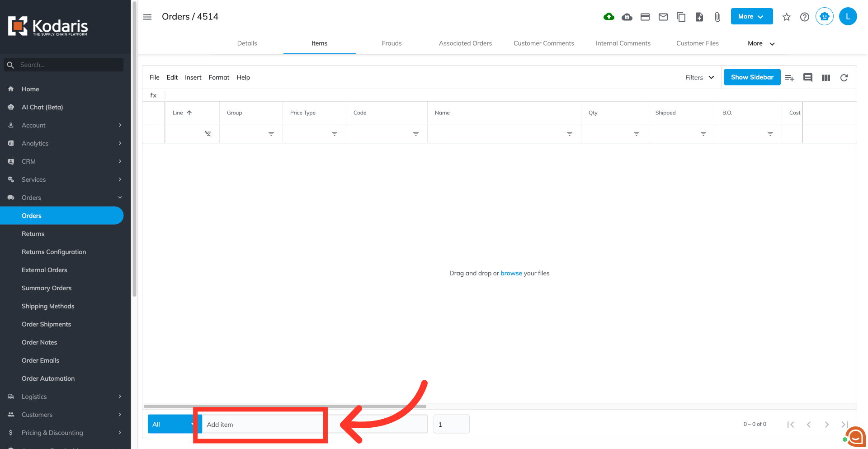
Task: Go to next page of results
Action: [x=827, y=424]
